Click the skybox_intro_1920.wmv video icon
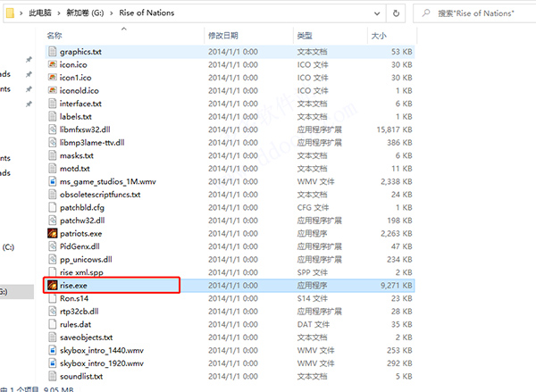Viewport: 536px width, 392px height. (x=53, y=363)
